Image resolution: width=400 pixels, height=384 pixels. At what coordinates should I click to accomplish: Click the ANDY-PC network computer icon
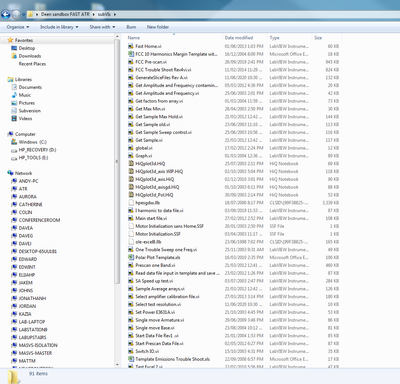click(x=14, y=181)
